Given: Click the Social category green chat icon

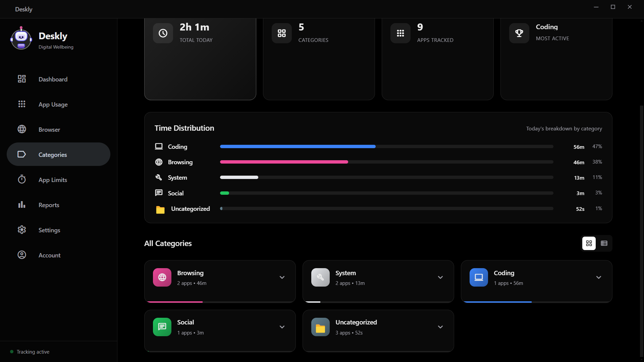Looking at the screenshot, I should [162, 327].
